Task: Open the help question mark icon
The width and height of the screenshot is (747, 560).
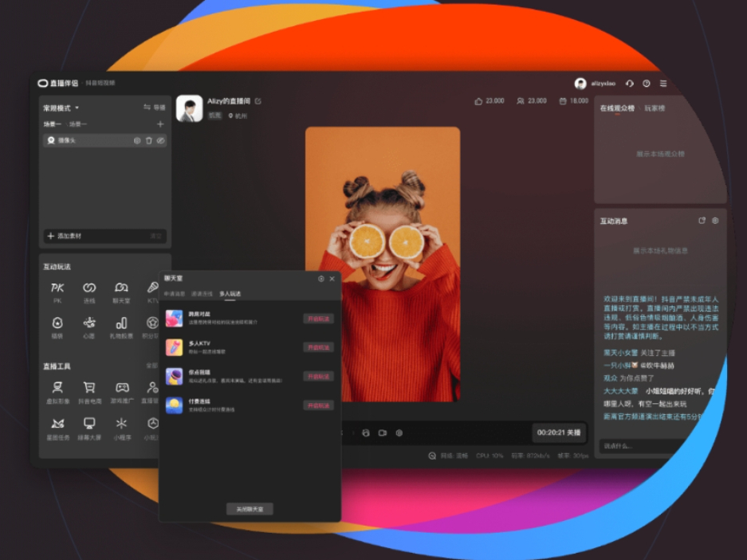Action: tap(647, 84)
